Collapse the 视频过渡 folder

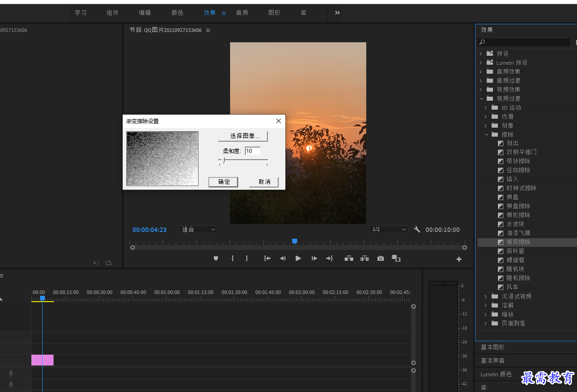pos(481,98)
